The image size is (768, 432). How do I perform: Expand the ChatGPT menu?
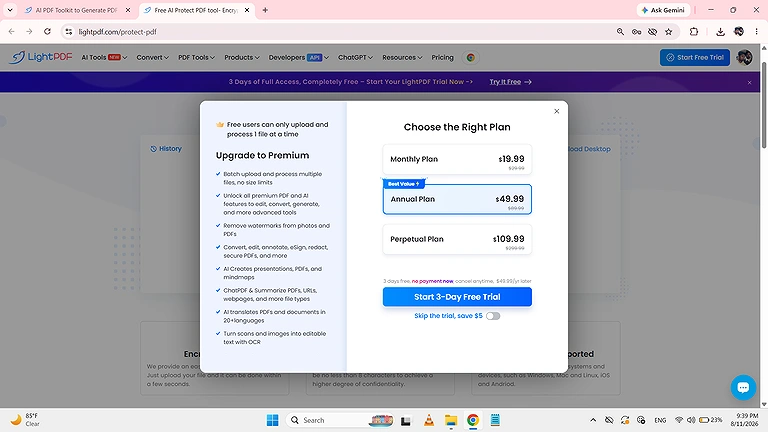tap(355, 57)
